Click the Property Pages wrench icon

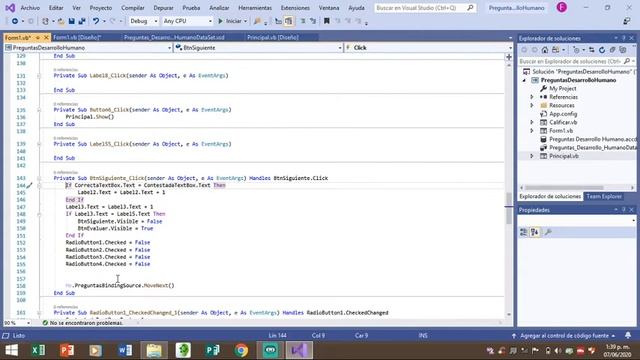click(x=548, y=232)
